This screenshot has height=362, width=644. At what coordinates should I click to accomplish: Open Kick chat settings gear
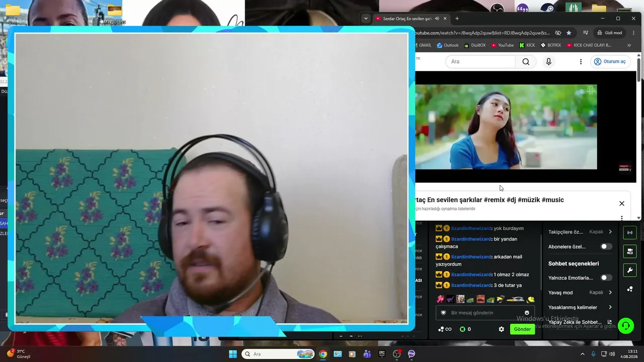click(501, 329)
